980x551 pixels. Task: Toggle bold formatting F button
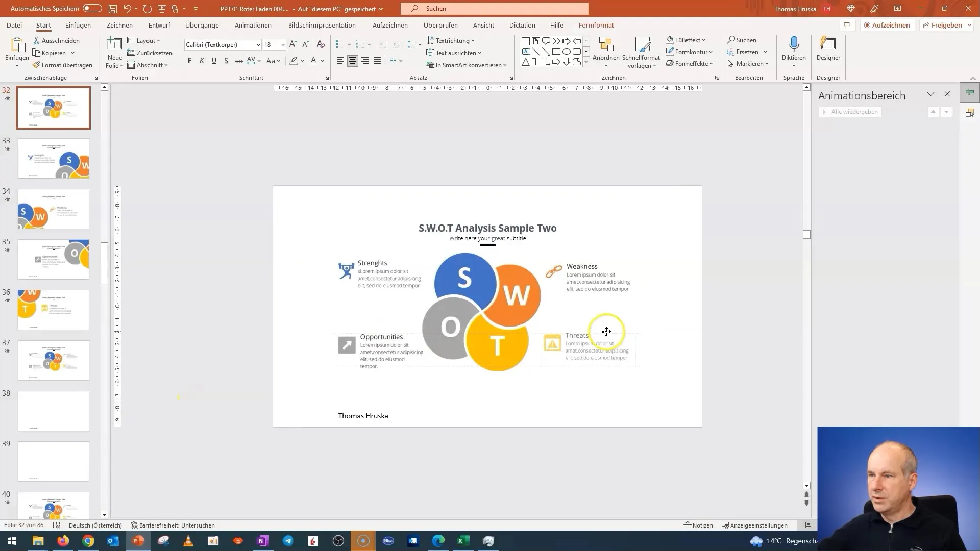tap(190, 61)
